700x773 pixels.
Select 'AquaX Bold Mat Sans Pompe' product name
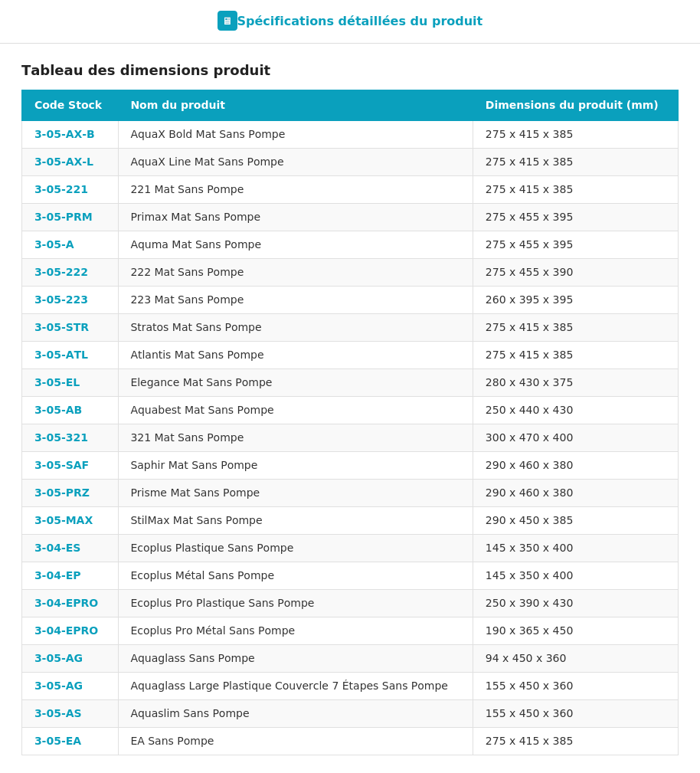click(208, 134)
